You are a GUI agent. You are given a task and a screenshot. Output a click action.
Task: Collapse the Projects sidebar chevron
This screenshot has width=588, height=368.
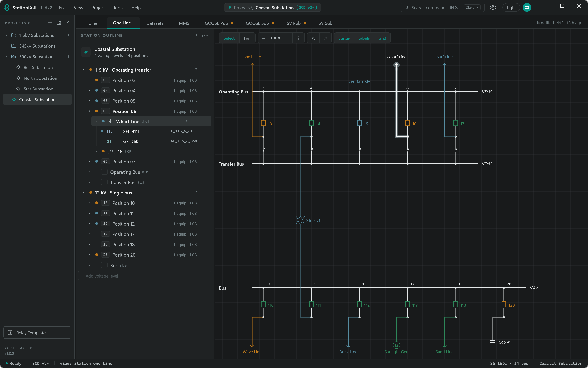tap(68, 23)
